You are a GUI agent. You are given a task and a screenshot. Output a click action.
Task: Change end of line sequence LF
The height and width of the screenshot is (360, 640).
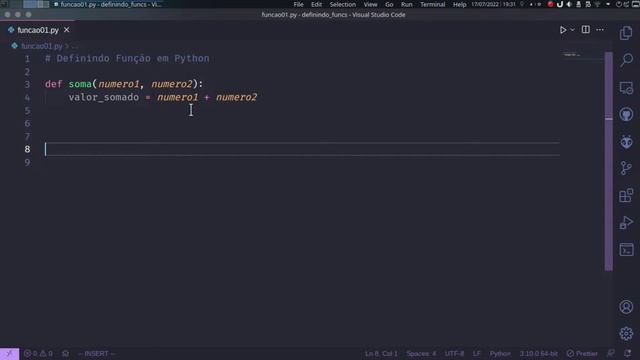pyautogui.click(x=476, y=353)
